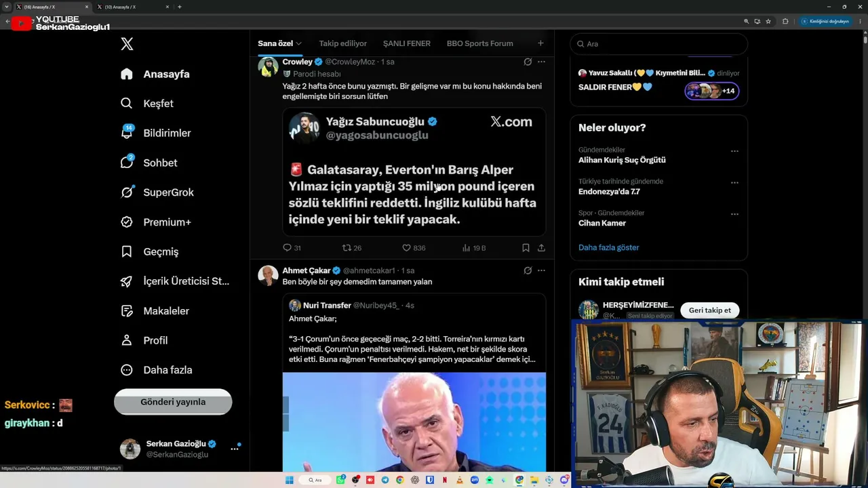
Task: Open Geçmiş bookmark item
Action: (x=149, y=251)
